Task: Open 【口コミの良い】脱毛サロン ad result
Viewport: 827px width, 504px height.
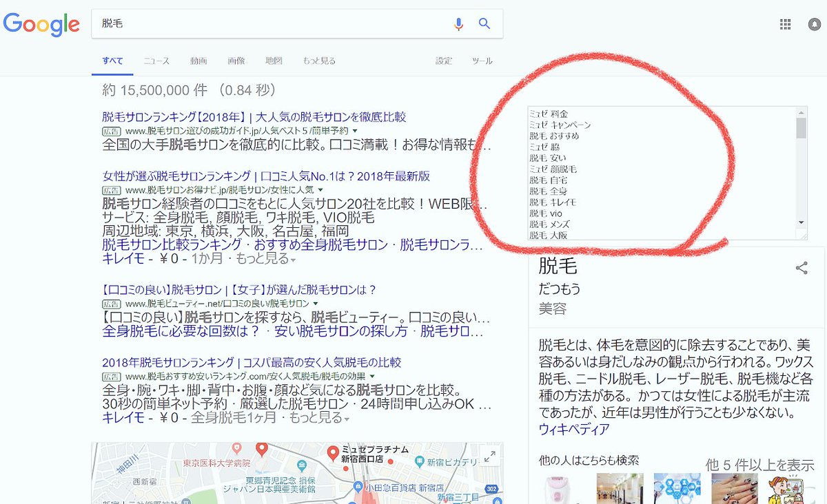Action: 239,289
